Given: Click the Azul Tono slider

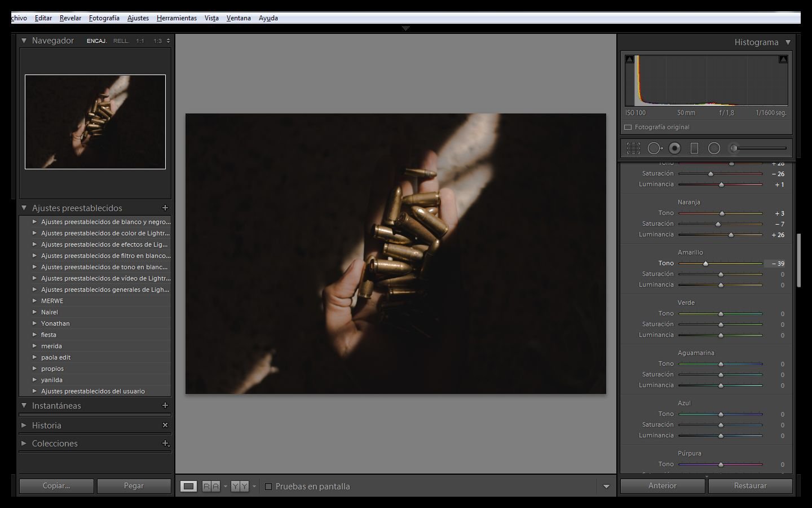Looking at the screenshot, I should point(721,414).
